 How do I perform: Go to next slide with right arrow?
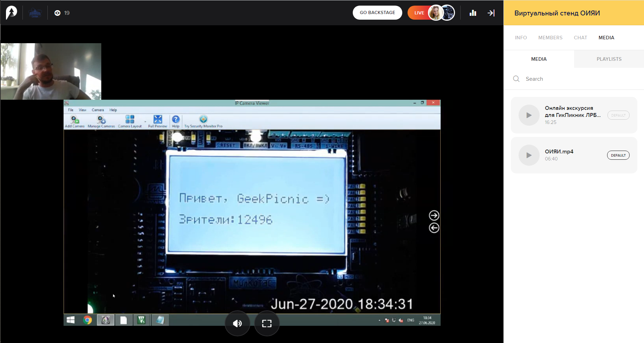[434, 215]
